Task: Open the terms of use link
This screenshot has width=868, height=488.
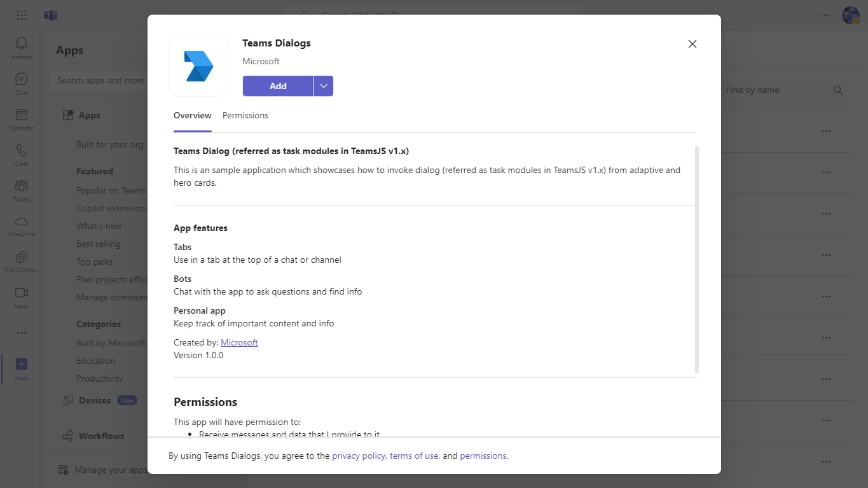Action: tap(414, 456)
